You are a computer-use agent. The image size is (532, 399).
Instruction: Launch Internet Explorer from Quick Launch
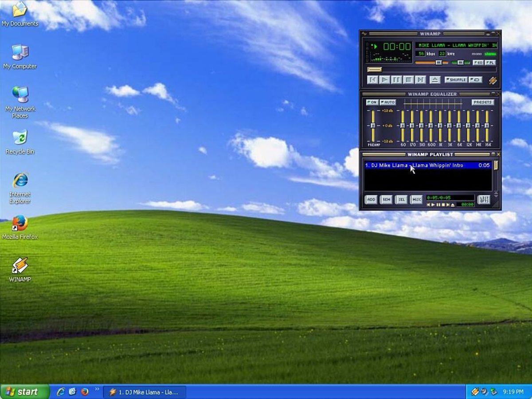coord(61,391)
